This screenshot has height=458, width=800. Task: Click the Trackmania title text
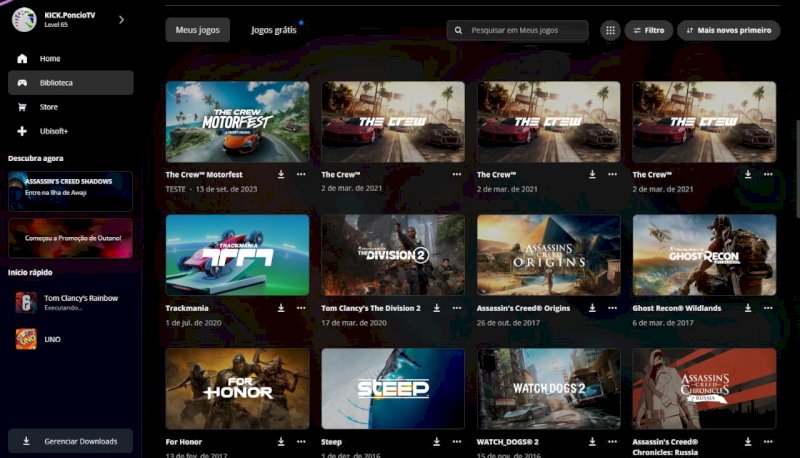point(187,308)
